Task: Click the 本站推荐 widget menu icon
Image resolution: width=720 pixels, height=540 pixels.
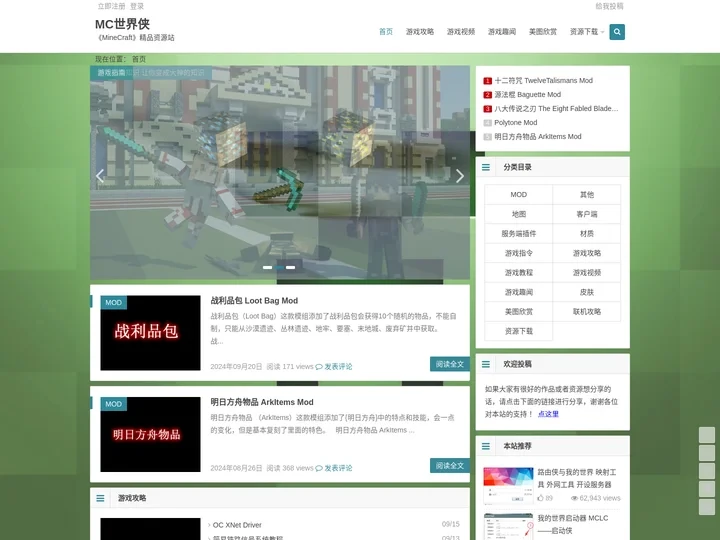Action: pyautogui.click(x=486, y=446)
